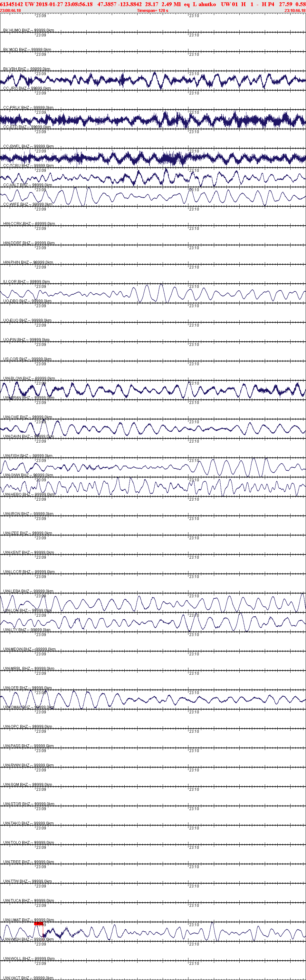Select the UO.EUO BHZ station label
306x980 pixels.
pos(27,321)
